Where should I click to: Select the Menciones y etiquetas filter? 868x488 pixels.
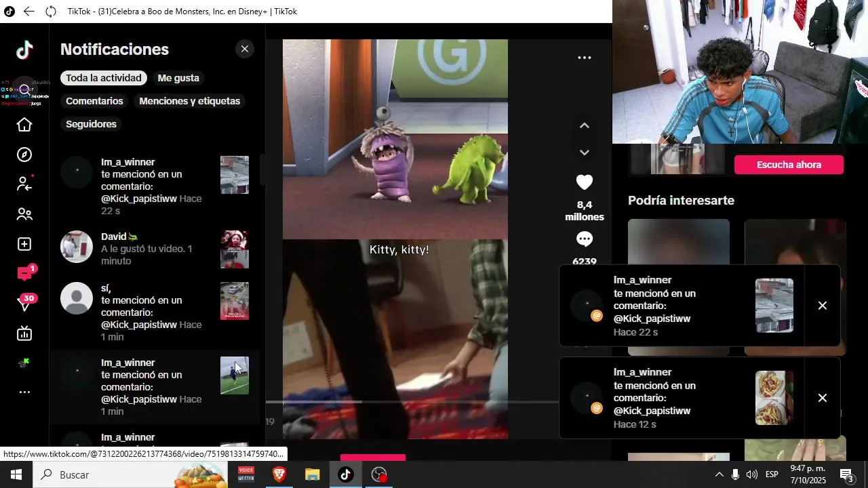pyautogui.click(x=190, y=101)
